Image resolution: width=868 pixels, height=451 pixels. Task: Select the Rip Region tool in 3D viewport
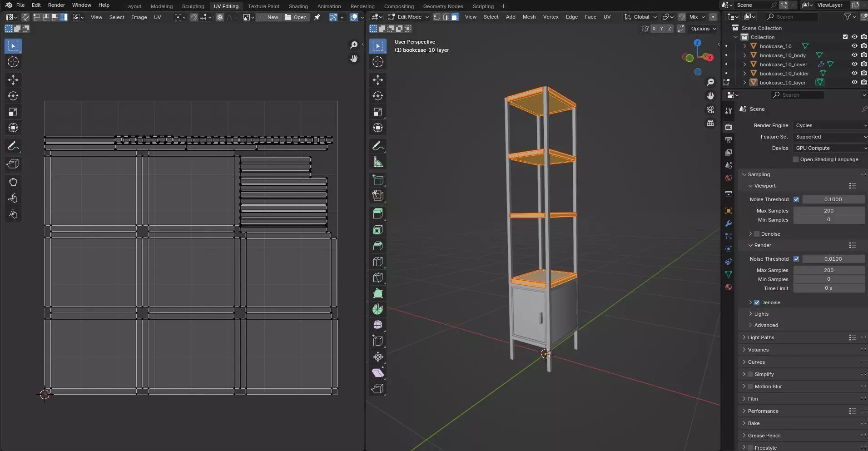coord(378,389)
